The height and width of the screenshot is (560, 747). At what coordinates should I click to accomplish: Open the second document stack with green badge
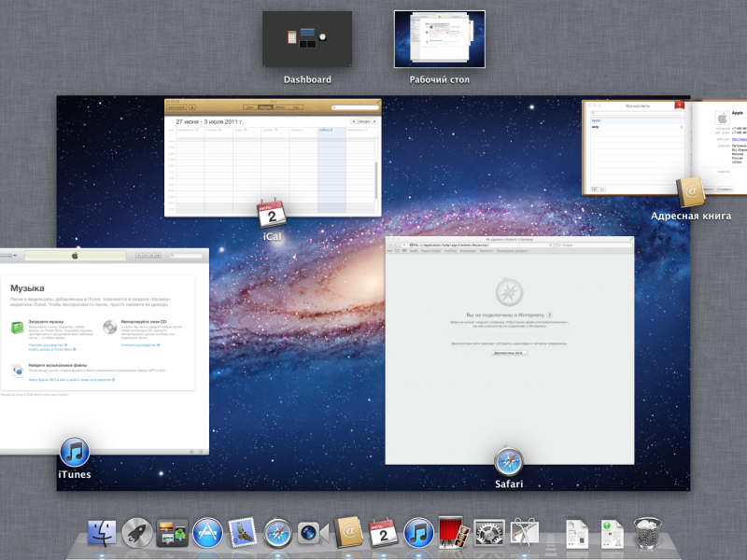pos(613,534)
